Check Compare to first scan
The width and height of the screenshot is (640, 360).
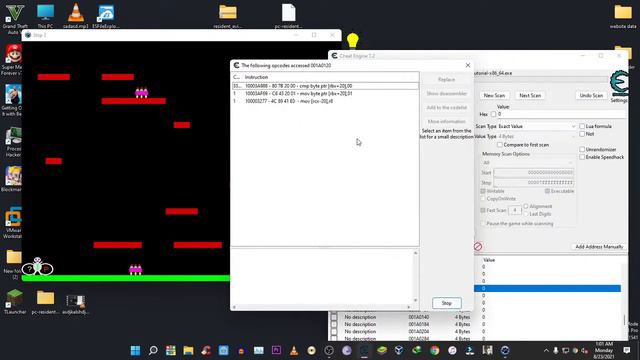click(x=500, y=145)
